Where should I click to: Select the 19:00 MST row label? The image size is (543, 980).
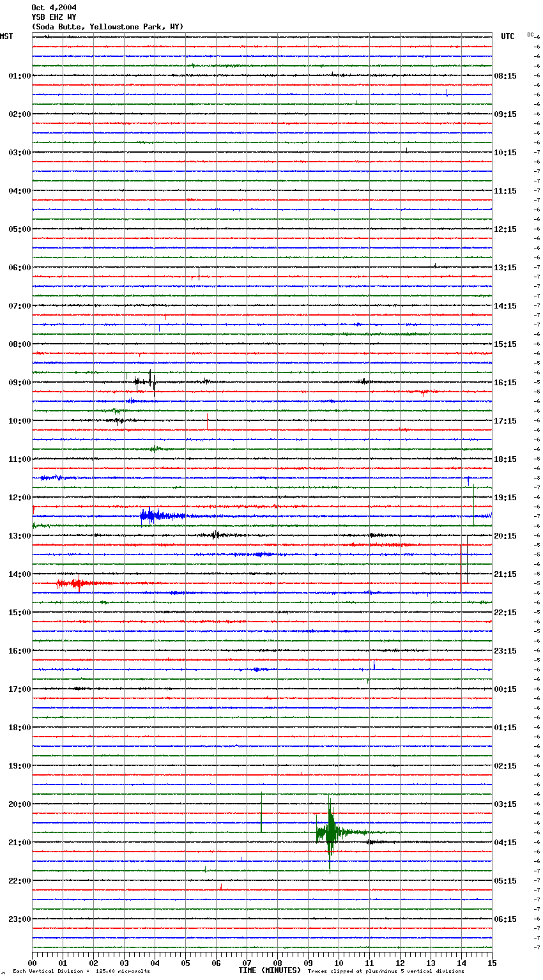click(x=19, y=766)
